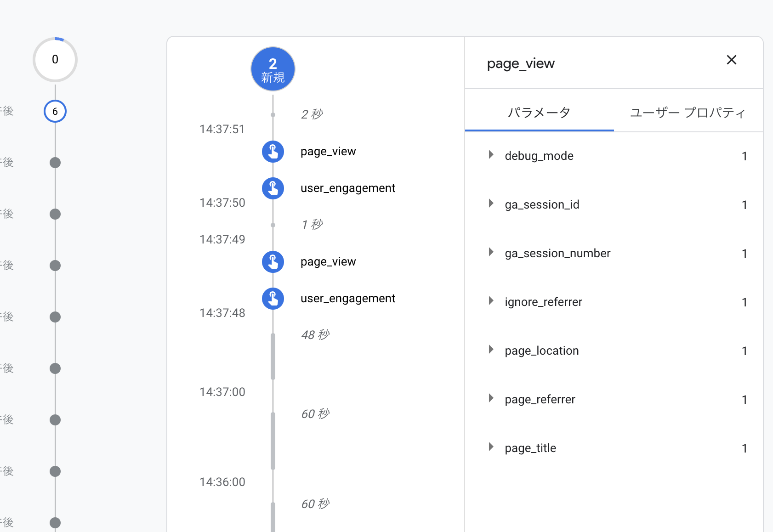
Task: Click the count 1 in the page_title row
Action: (x=744, y=448)
